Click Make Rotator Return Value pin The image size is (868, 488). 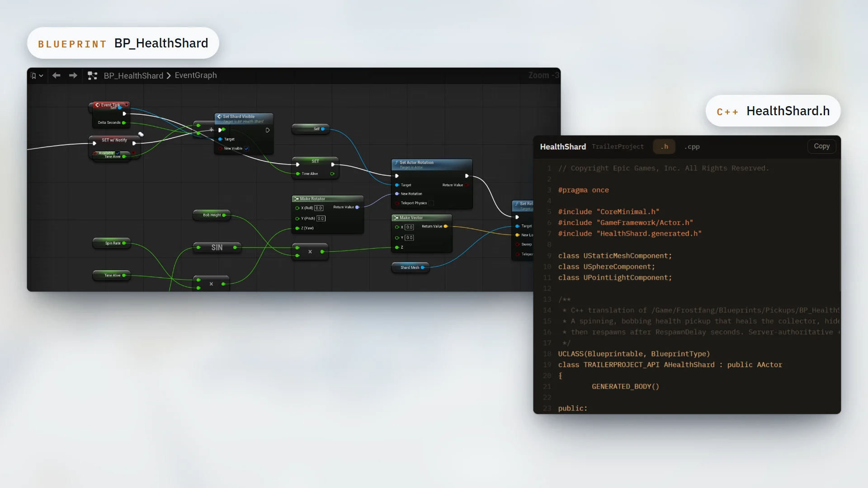click(x=357, y=207)
